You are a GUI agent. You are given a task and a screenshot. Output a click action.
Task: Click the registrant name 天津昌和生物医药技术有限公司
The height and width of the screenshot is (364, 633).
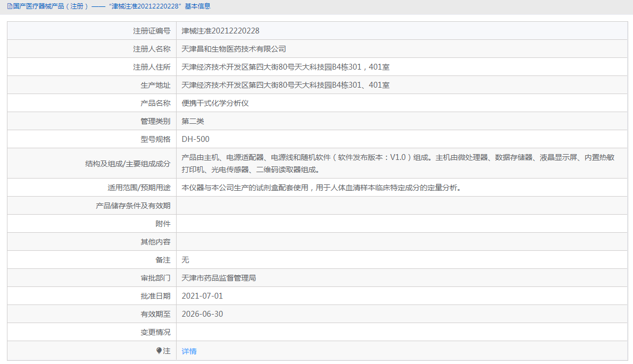tap(234, 49)
